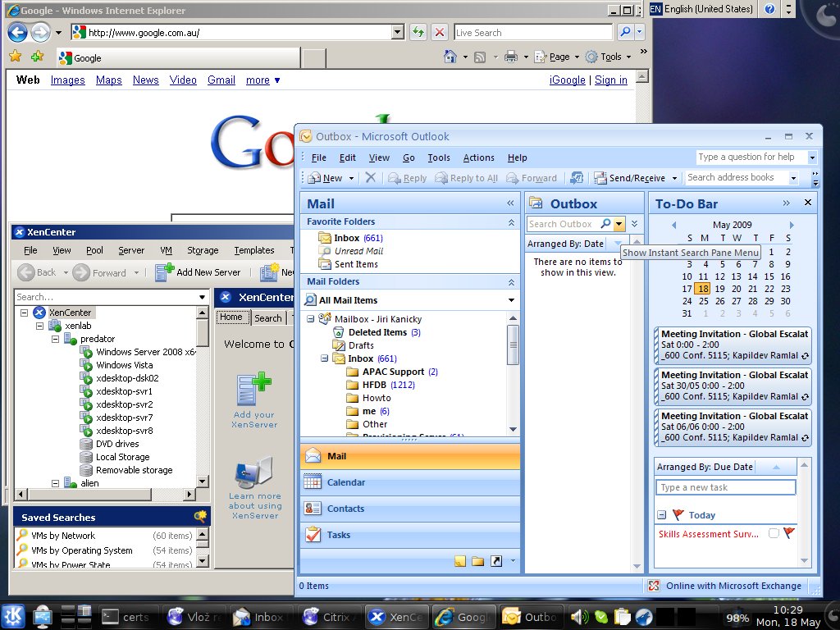This screenshot has width=840, height=630.
Task: Click Gmail link on Google page
Action: click(221, 80)
